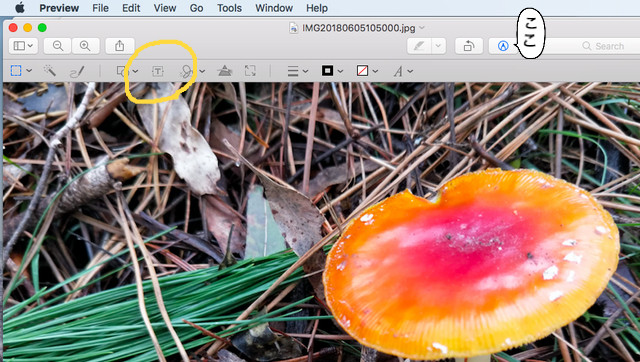Expand the Border Color dropdown arrow
640x362 pixels.
click(340, 71)
